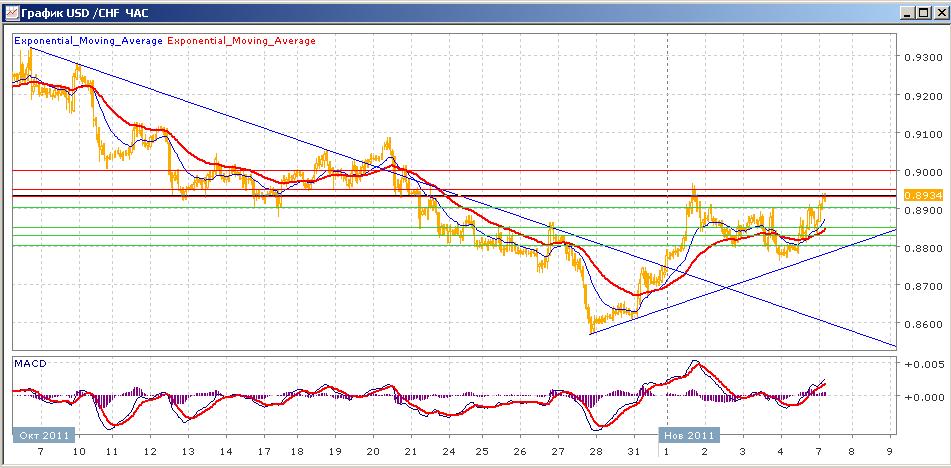Click the График USD /CHF ЧАС title text
The image size is (951, 468).
(x=84, y=13)
